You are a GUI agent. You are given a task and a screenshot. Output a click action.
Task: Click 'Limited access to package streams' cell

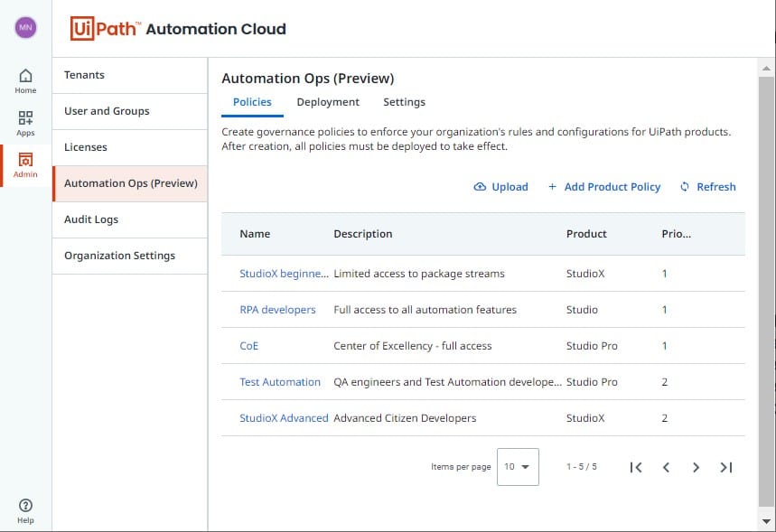pyautogui.click(x=419, y=274)
